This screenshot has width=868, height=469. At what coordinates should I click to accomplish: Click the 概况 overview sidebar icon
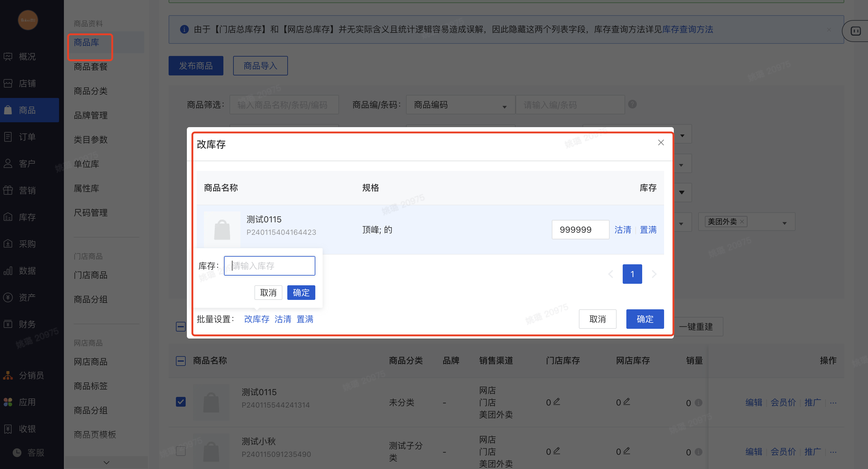coord(8,57)
